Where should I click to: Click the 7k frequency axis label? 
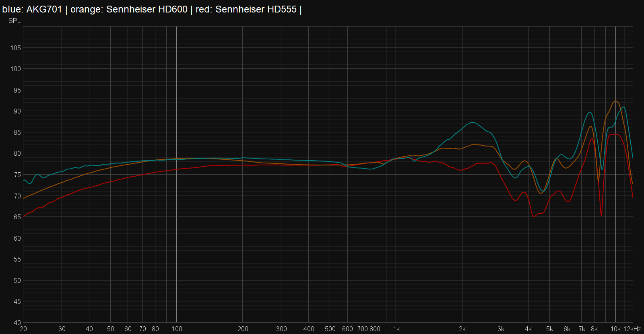point(582,329)
